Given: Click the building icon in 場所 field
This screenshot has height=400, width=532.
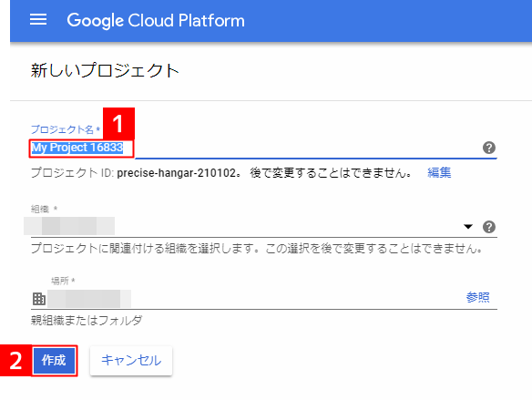Looking at the screenshot, I should (38, 299).
